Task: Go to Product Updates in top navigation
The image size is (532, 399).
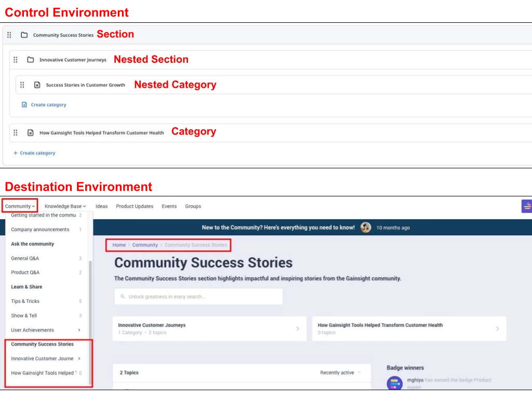Action: pos(135,206)
